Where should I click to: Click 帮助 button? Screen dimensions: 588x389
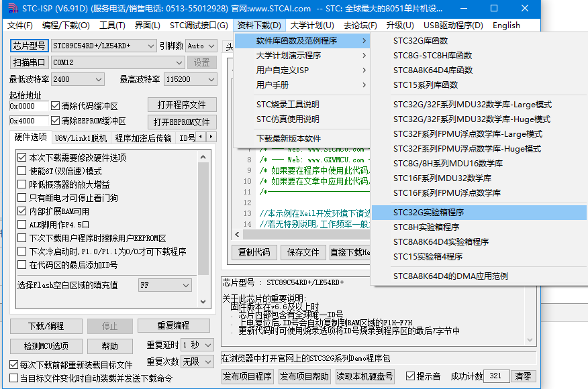pyautogui.click(x=110, y=346)
